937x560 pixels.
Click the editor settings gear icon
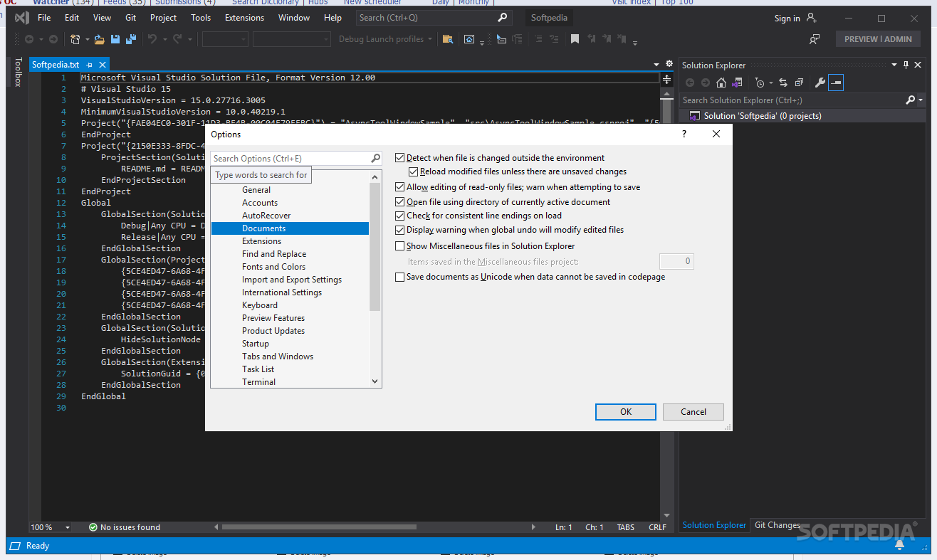click(669, 64)
